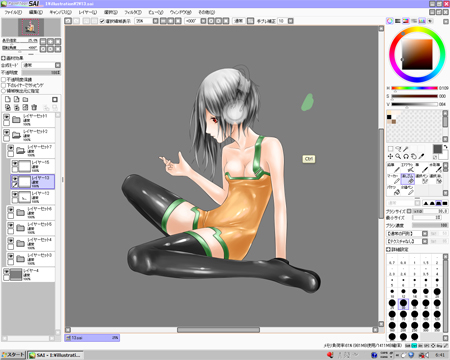Screen dimensions: 450x360
Task: Select the rotate canvas tool
Action: 406,156
